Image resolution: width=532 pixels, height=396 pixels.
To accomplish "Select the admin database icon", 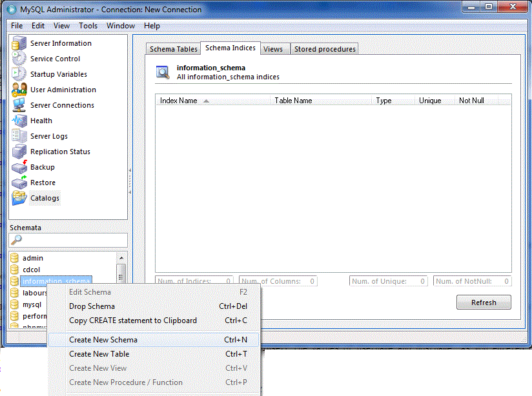I will click(x=14, y=258).
